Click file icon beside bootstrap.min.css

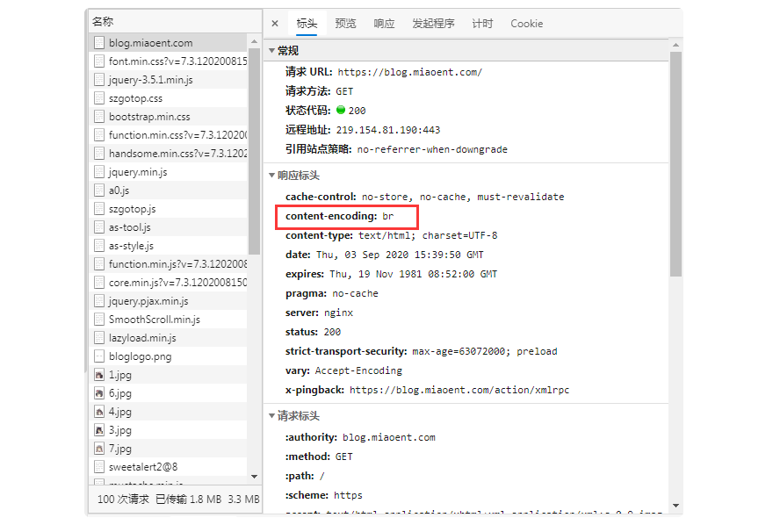pyautogui.click(x=99, y=117)
